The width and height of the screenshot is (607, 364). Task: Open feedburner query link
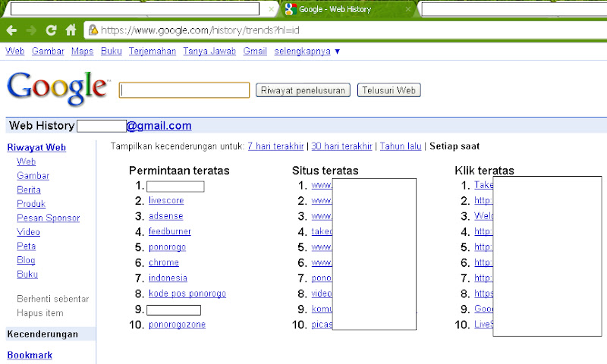[170, 231]
